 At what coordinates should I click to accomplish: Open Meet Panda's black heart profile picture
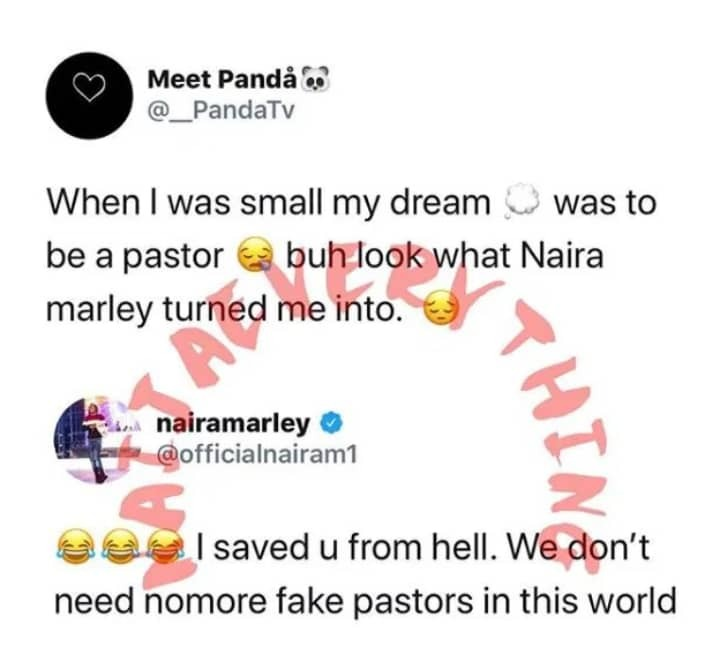(x=90, y=95)
